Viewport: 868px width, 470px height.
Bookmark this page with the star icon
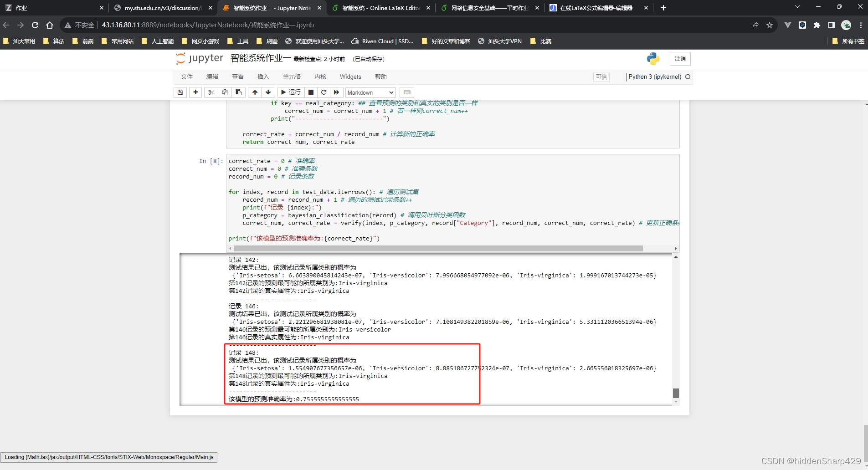point(770,25)
